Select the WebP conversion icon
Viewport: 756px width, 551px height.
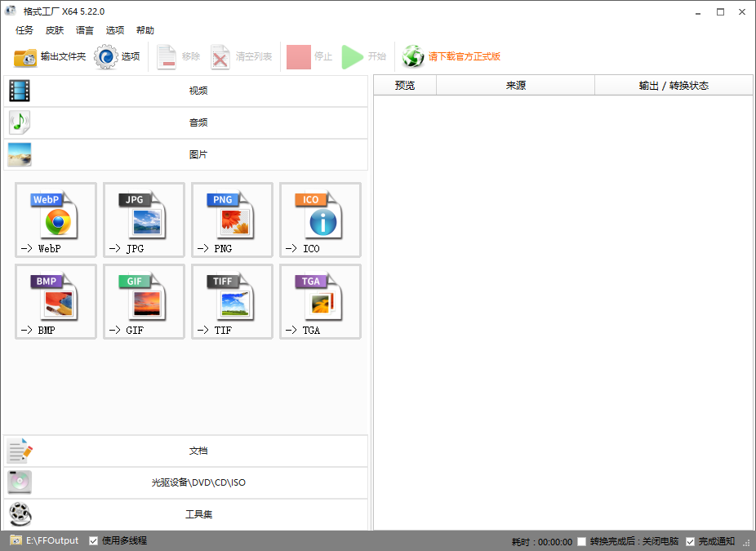click(56, 220)
